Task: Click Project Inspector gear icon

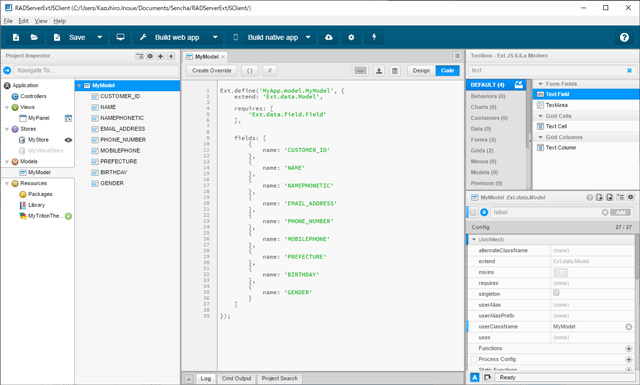Action: 150,56
